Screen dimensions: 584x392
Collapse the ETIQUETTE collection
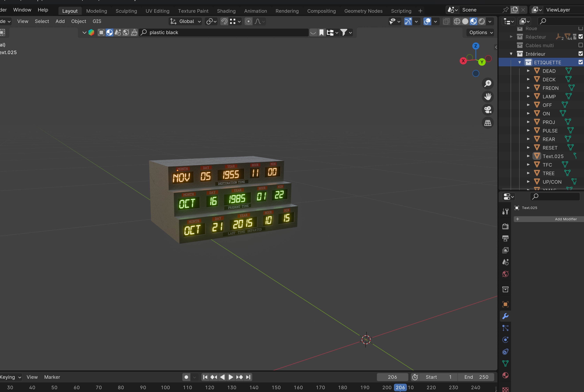click(x=519, y=62)
